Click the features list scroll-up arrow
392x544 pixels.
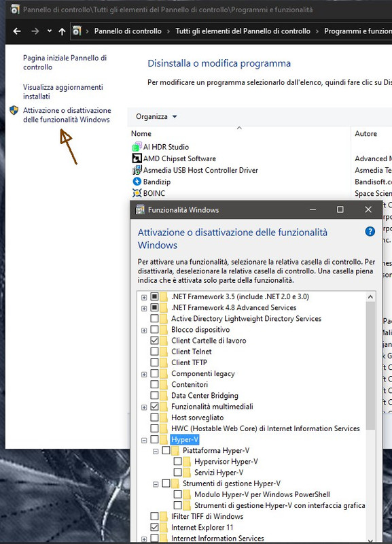[x=370, y=297]
